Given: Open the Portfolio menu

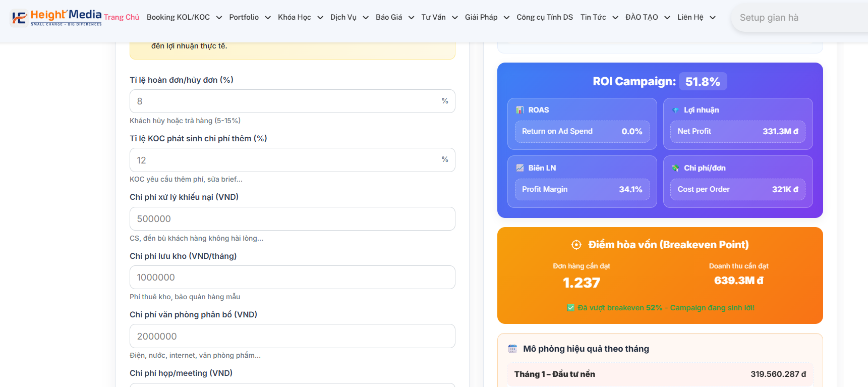Looking at the screenshot, I should (244, 17).
